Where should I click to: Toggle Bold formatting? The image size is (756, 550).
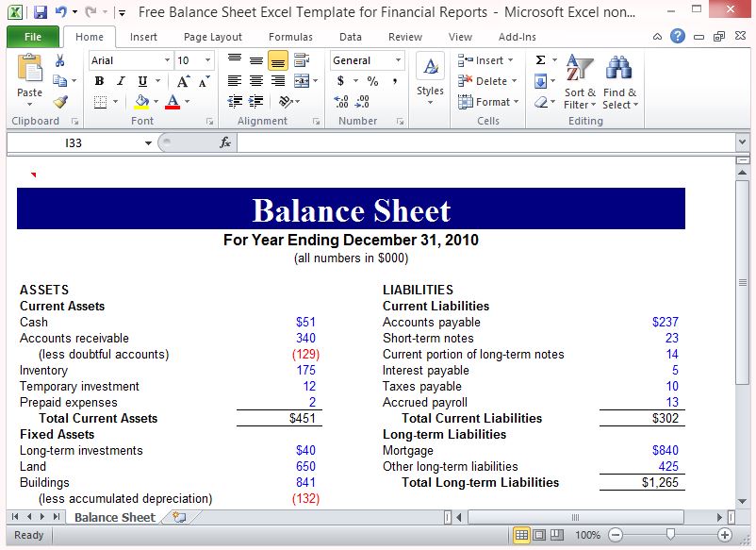tap(99, 81)
